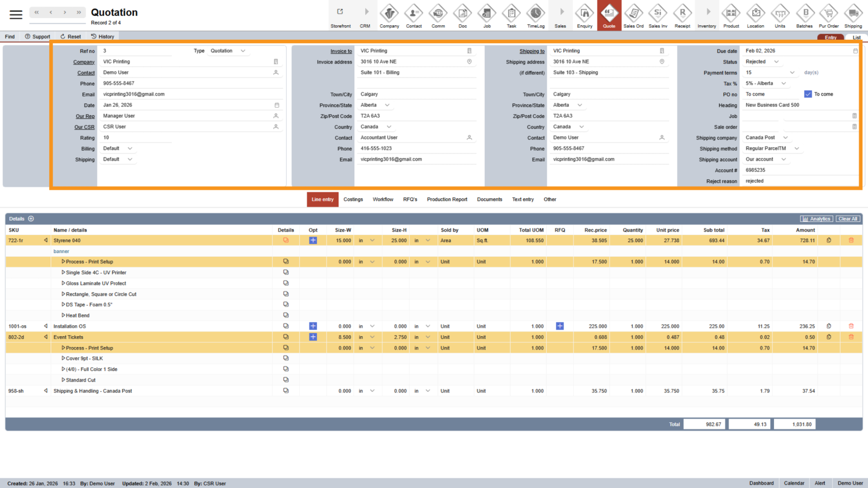
Task: Uncheck the PO no To come checkbox
Action: point(808,94)
